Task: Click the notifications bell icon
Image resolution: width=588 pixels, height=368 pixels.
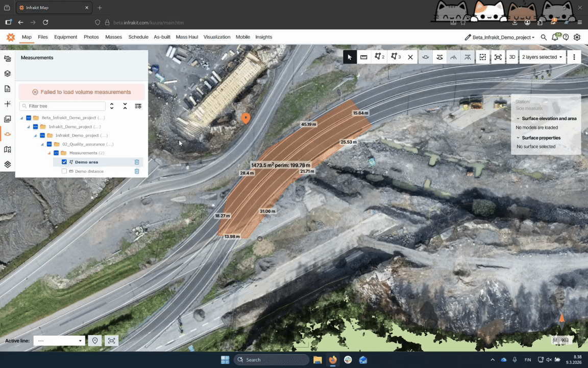Action: 555,37
